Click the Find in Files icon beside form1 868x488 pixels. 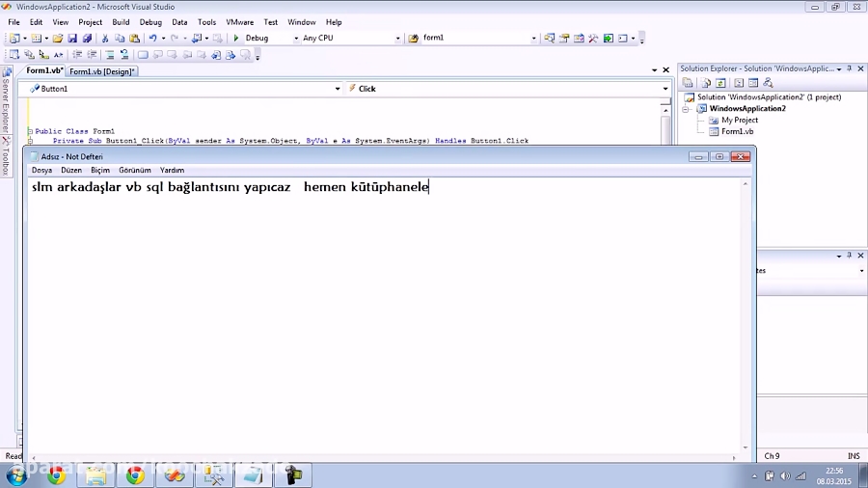[413, 39]
